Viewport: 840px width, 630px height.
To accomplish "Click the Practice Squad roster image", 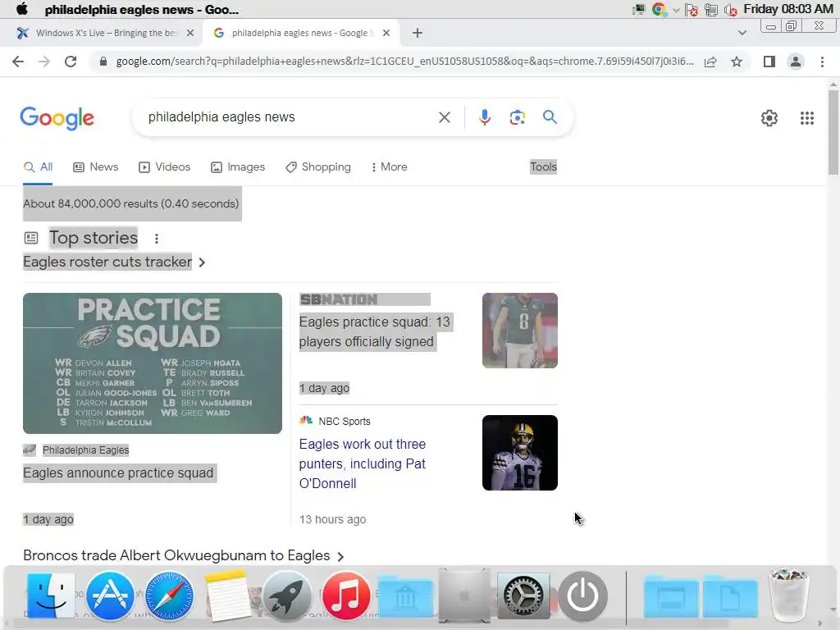I will [153, 363].
